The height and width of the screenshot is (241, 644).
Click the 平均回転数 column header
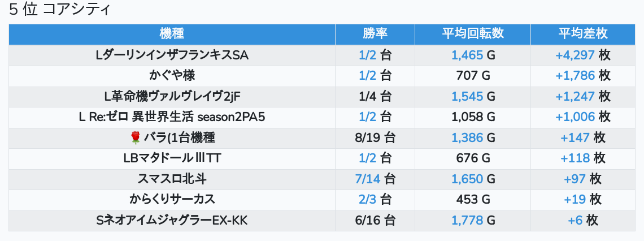(472, 34)
